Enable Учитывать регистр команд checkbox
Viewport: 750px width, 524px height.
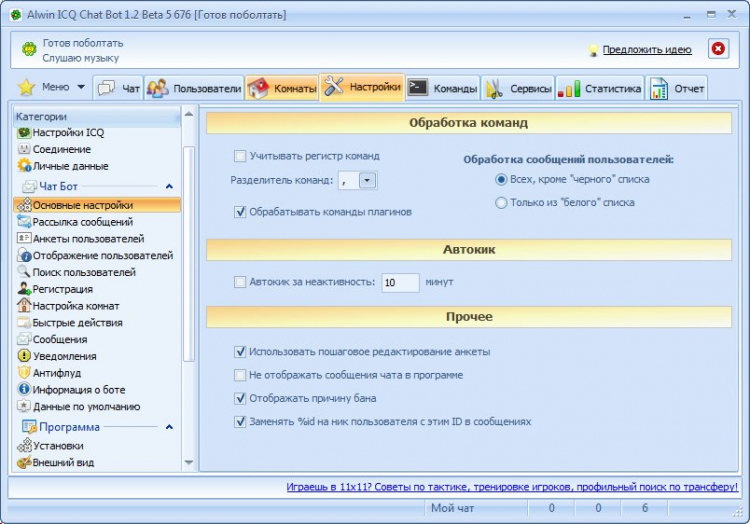[x=240, y=156]
